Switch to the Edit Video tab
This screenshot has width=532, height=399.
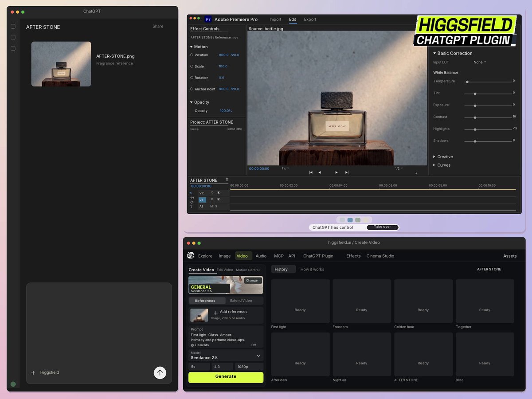[x=225, y=270]
